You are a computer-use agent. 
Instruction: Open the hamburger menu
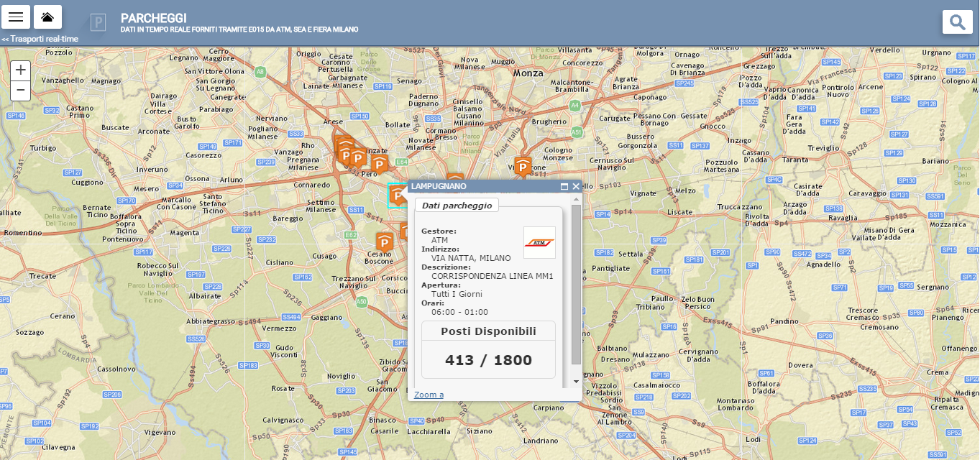[16, 17]
